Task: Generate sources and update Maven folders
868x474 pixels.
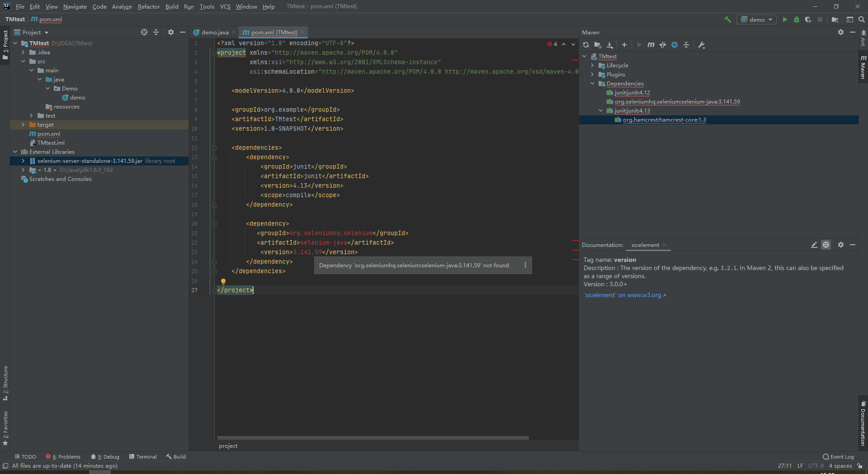Action: (x=598, y=45)
